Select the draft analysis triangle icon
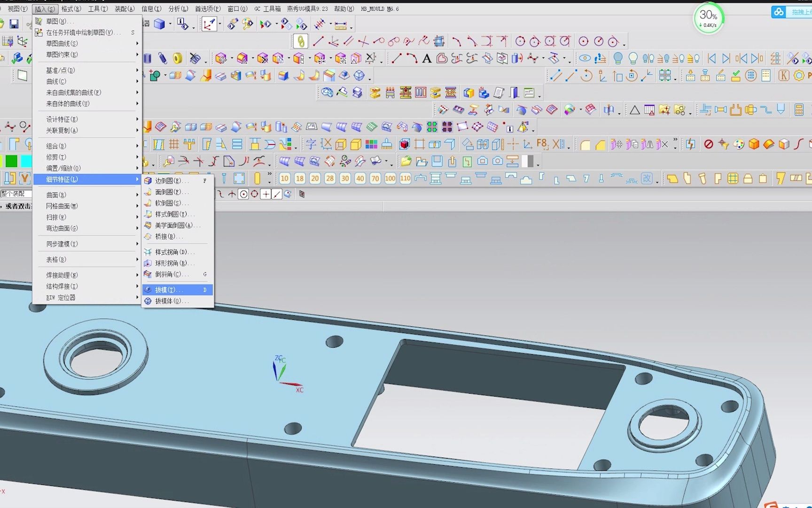The width and height of the screenshot is (812, 508). (x=635, y=110)
